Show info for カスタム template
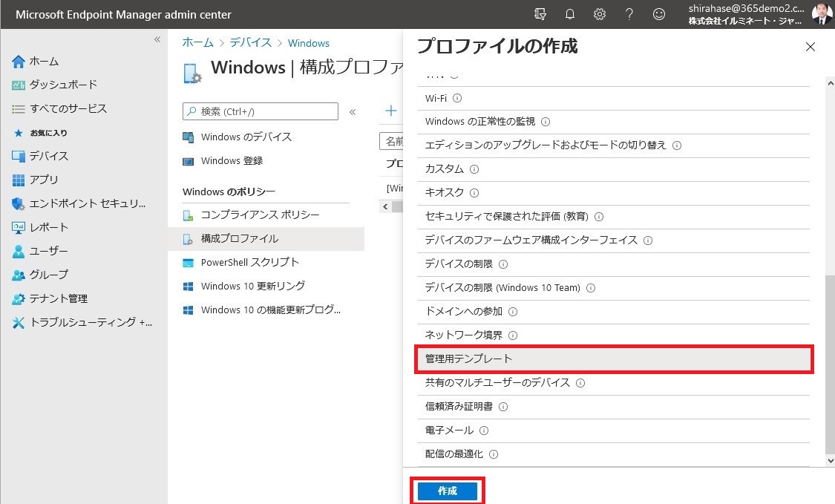Image resolution: width=835 pixels, height=504 pixels. [x=474, y=169]
